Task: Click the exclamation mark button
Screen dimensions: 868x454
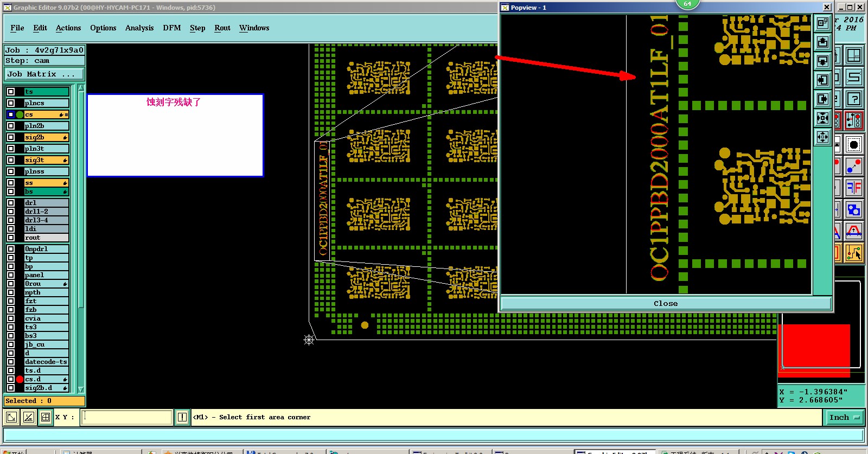Action: click(x=182, y=417)
